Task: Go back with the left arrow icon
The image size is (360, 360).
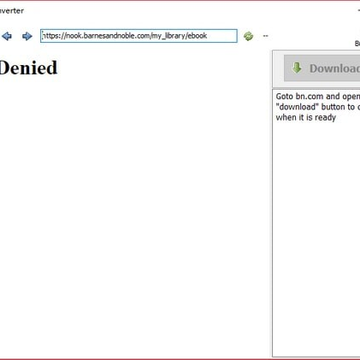Action: pos(7,36)
